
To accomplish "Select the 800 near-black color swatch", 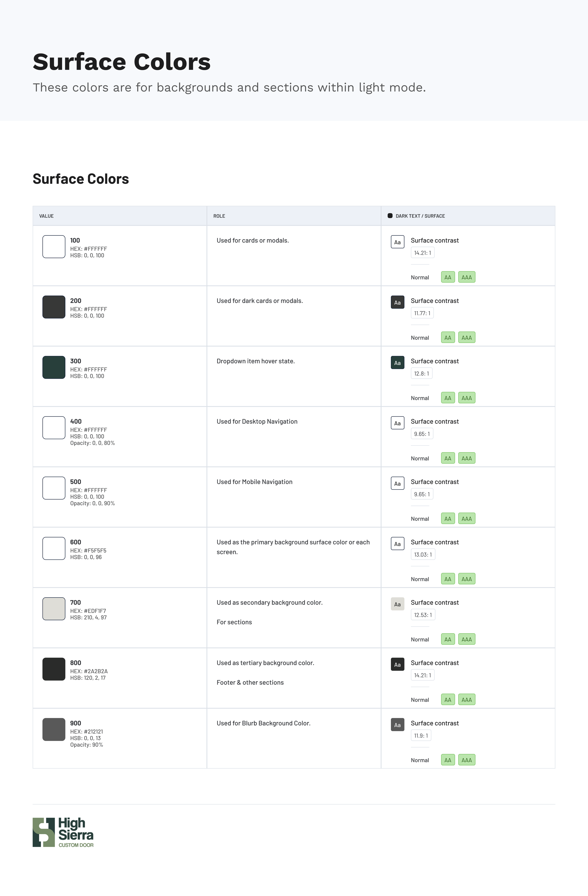I will point(54,669).
